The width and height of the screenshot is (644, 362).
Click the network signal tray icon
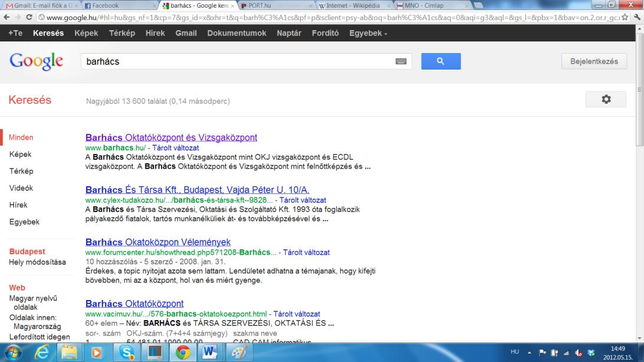[566, 353]
